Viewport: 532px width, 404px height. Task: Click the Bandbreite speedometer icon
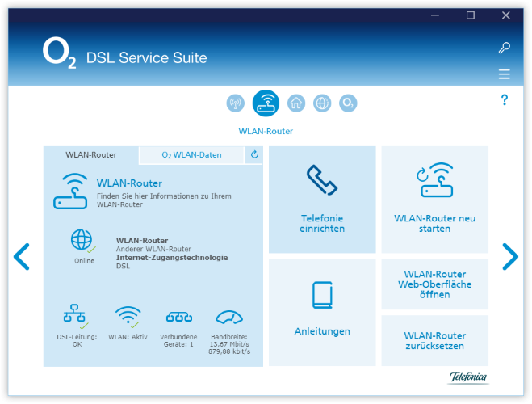pyautogui.click(x=229, y=318)
